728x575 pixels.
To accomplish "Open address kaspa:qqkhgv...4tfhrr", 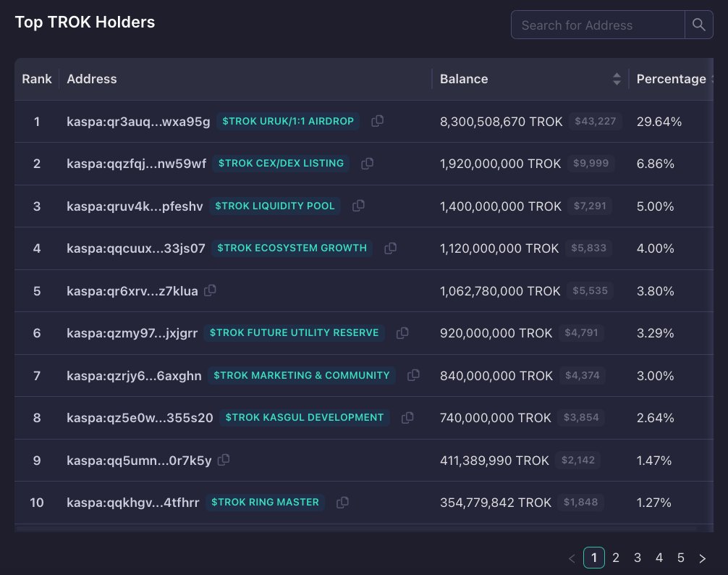I will tap(132, 503).
